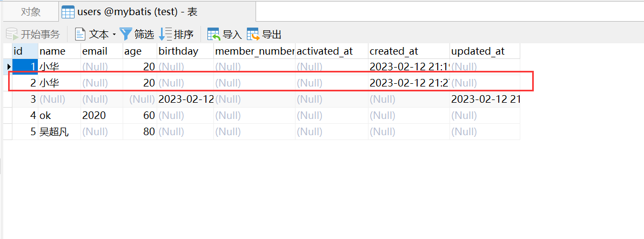Viewport: 644px width, 239px height.
Task: Click the updated_at column header
Action: pyautogui.click(x=485, y=51)
